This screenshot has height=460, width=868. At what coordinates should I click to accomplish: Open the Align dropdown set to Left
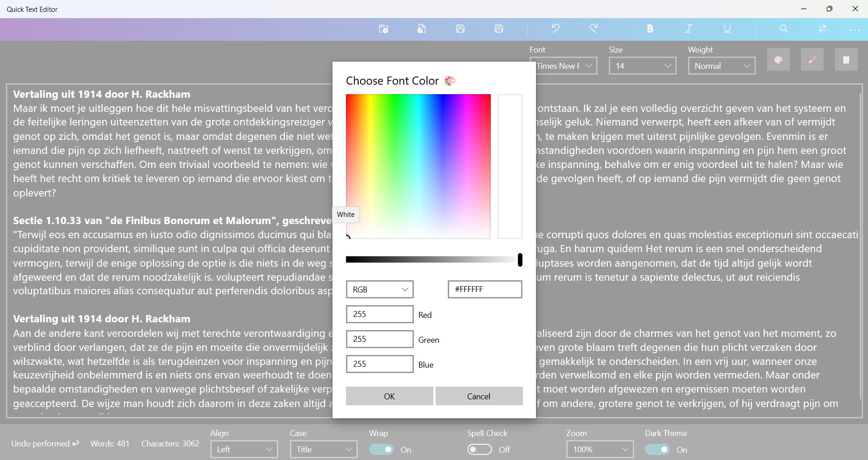pos(244,449)
